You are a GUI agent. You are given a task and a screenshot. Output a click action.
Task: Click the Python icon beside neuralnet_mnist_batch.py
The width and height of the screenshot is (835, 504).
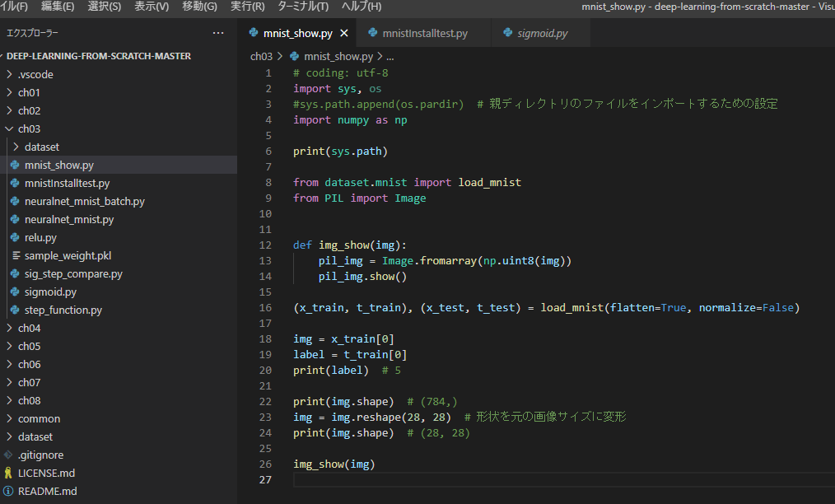(15, 201)
